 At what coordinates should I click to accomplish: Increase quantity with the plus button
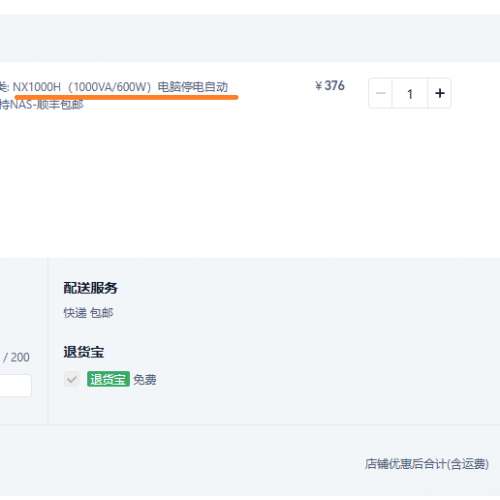pos(440,93)
